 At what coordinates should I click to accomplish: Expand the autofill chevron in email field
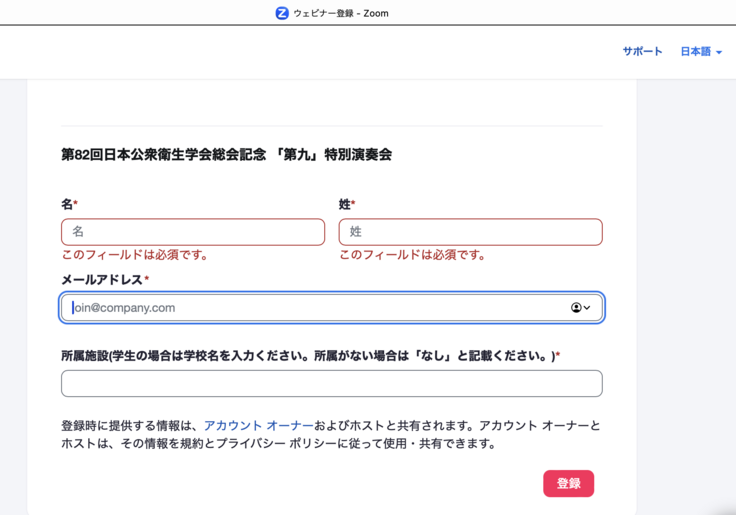(x=587, y=308)
